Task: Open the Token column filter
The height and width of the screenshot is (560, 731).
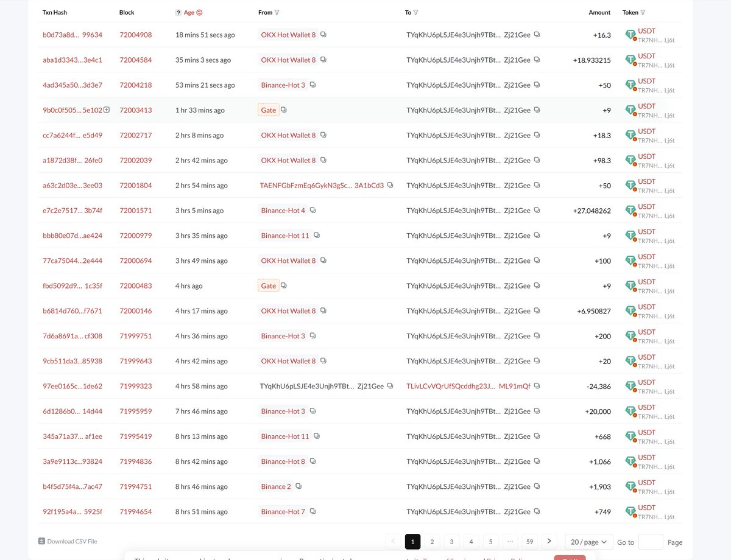Action: [643, 12]
